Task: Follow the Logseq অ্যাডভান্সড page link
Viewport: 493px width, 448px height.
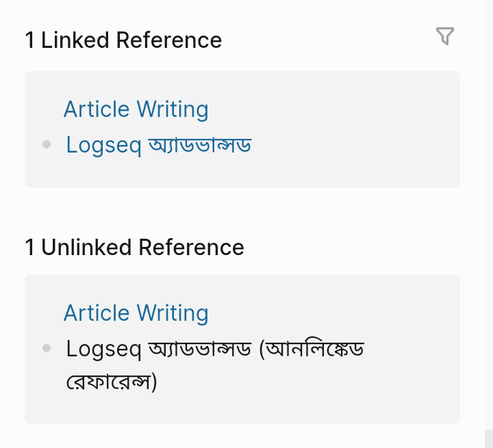Action: (x=159, y=145)
